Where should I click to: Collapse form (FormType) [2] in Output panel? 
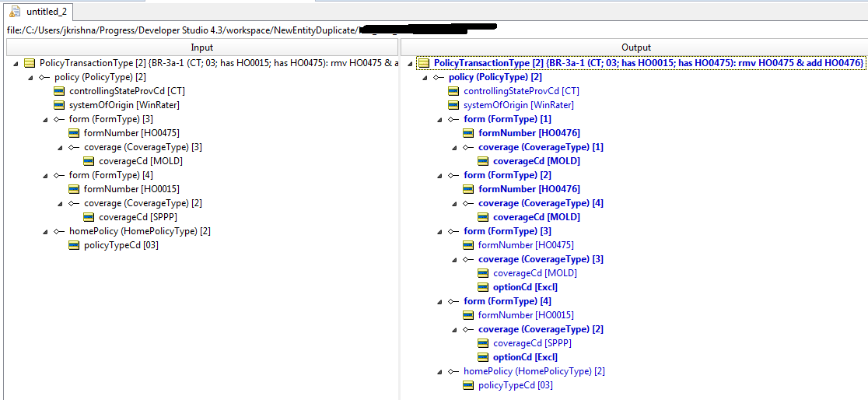pos(439,176)
